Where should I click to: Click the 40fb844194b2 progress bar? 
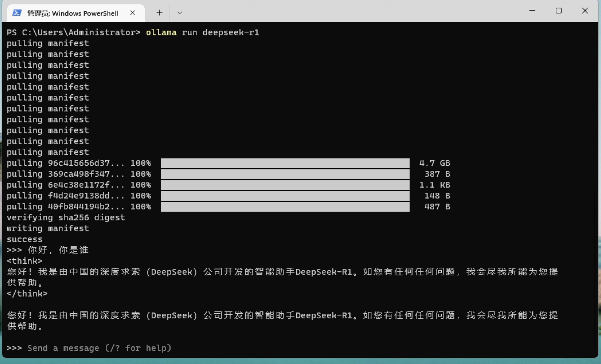(x=285, y=207)
